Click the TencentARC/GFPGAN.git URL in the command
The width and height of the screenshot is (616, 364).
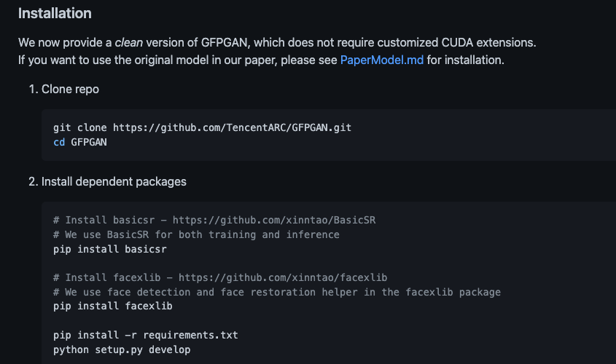[x=232, y=127]
